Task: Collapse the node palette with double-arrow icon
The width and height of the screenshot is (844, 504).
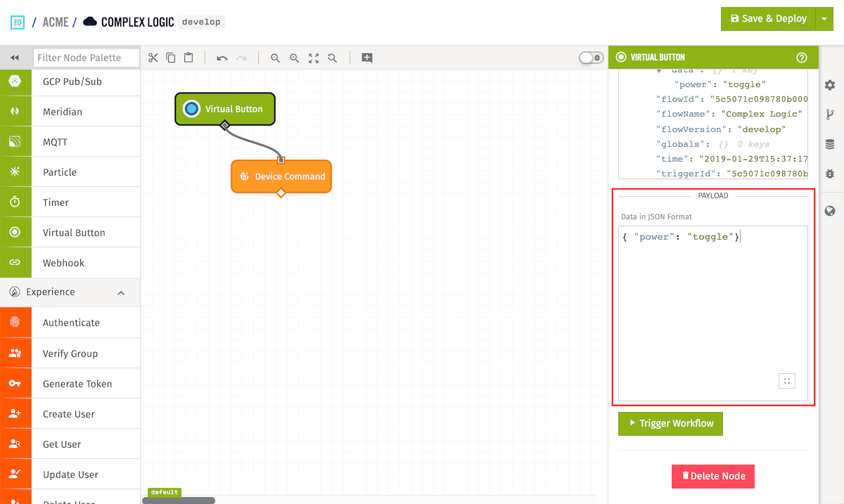Action: pyautogui.click(x=15, y=58)
